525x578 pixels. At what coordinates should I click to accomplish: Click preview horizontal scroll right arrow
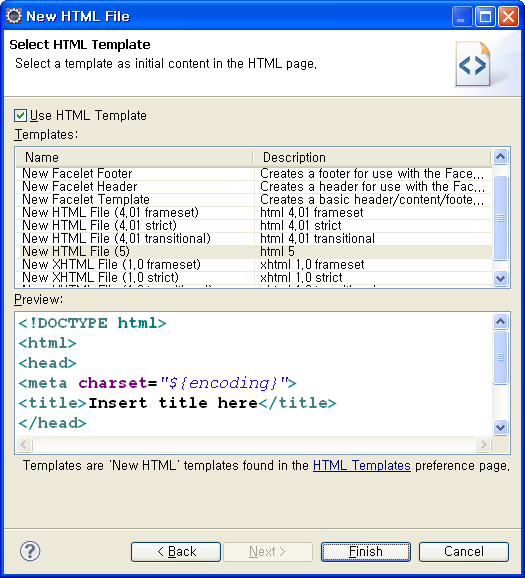click(483, 444)
